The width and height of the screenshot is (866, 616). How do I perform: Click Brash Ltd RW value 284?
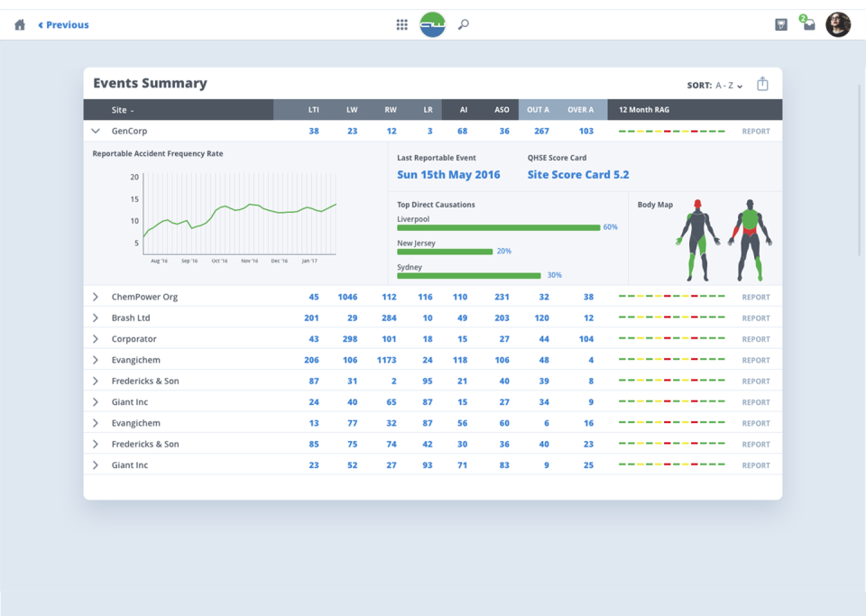coord(389,318)
